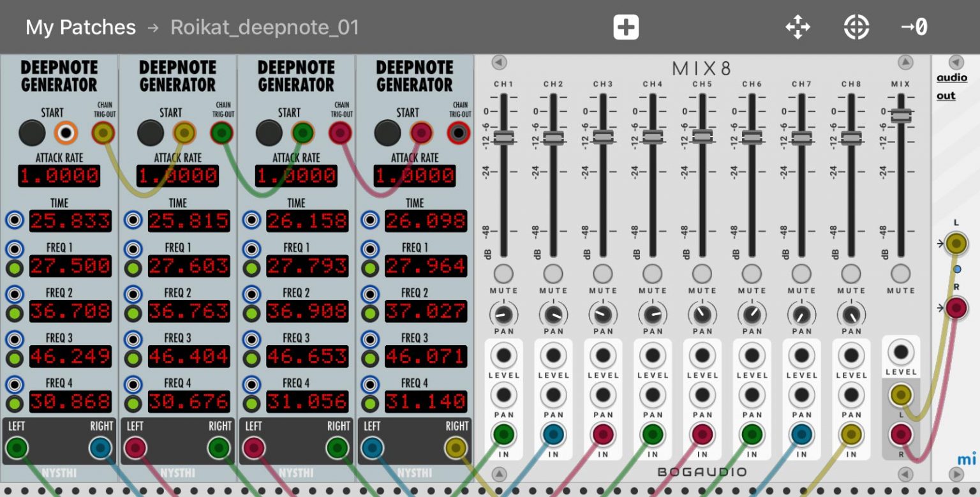Viewport: 980px width, 497px height.
Task: Click FREQ 1 value 27.964
Action: tap(426, 266)
